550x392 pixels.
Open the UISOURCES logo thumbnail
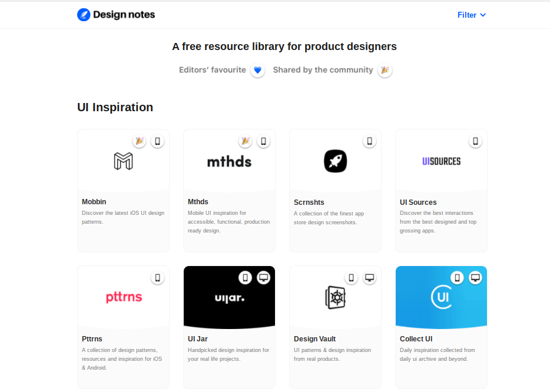tap(441, 161)
